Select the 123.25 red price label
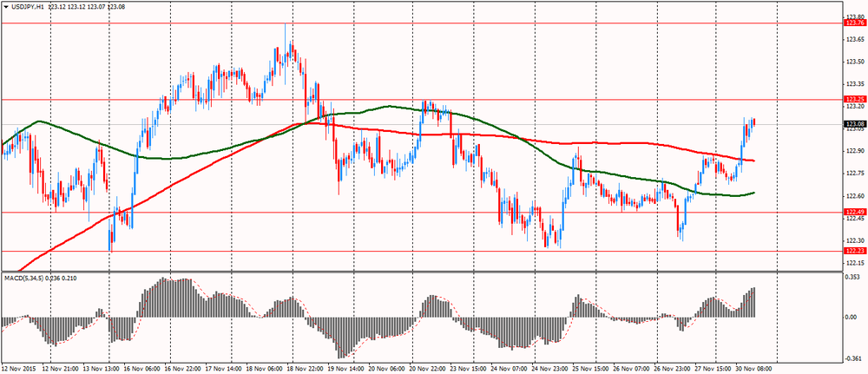This screenshot has height=374, width=868. [854, 100]
